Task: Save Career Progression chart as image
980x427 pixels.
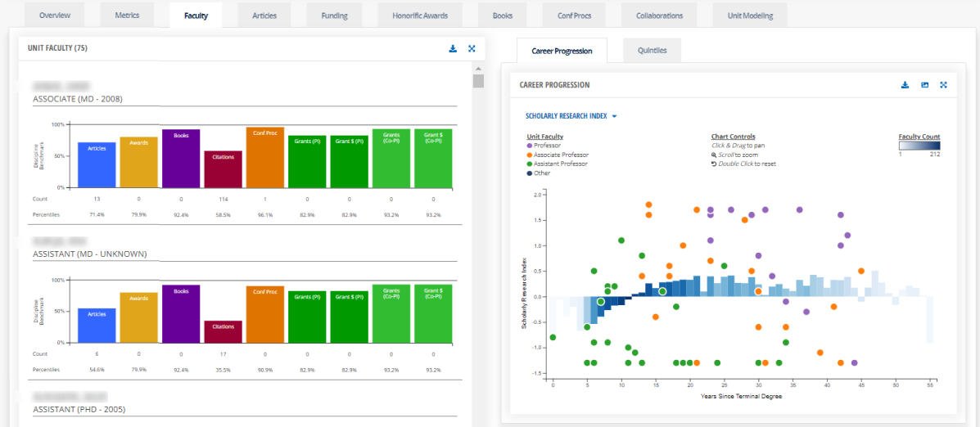Action: coord(924,85)
